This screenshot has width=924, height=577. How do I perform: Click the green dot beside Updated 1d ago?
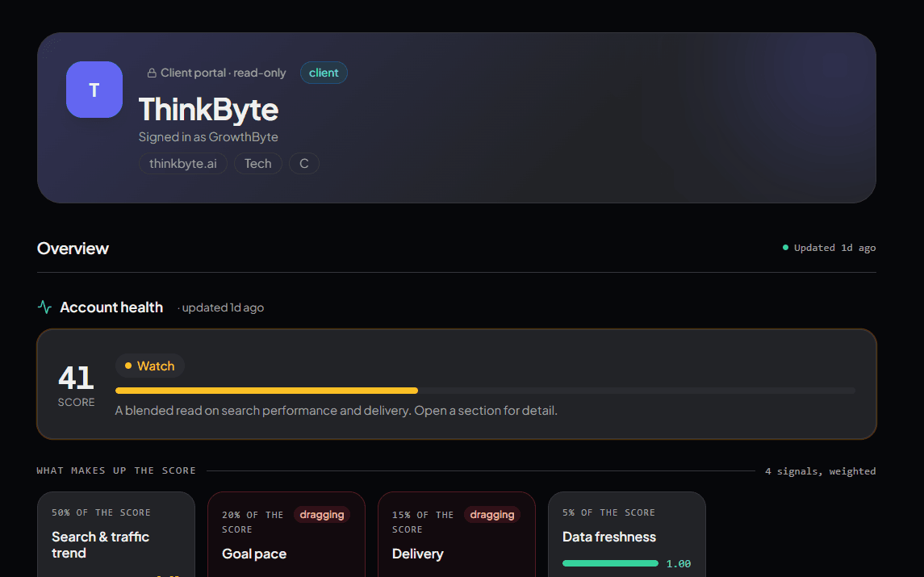(785, 248)
